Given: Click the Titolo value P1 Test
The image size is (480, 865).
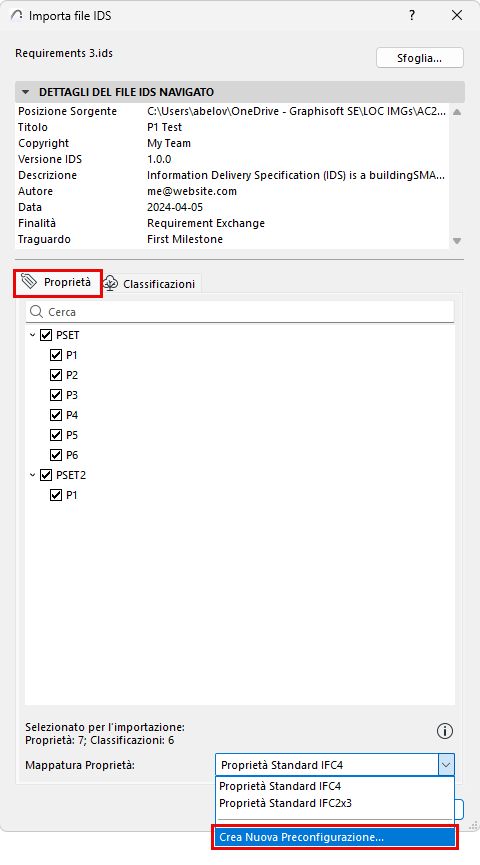Looking at the screenshot, I should click(x=164, y=127).
